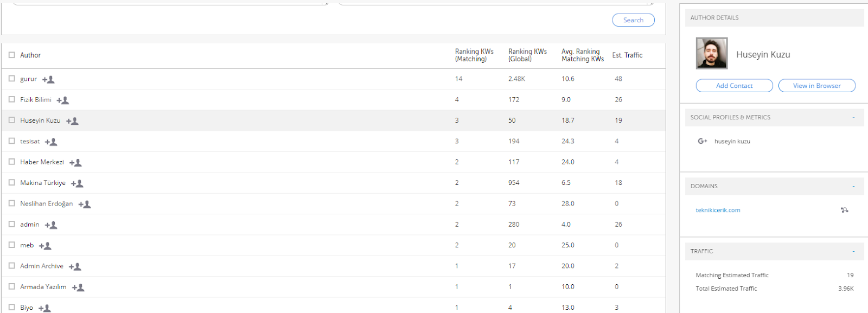
Task: Add tesisat as contact icon
Action: pyautogui.click(x=51, y=142)
